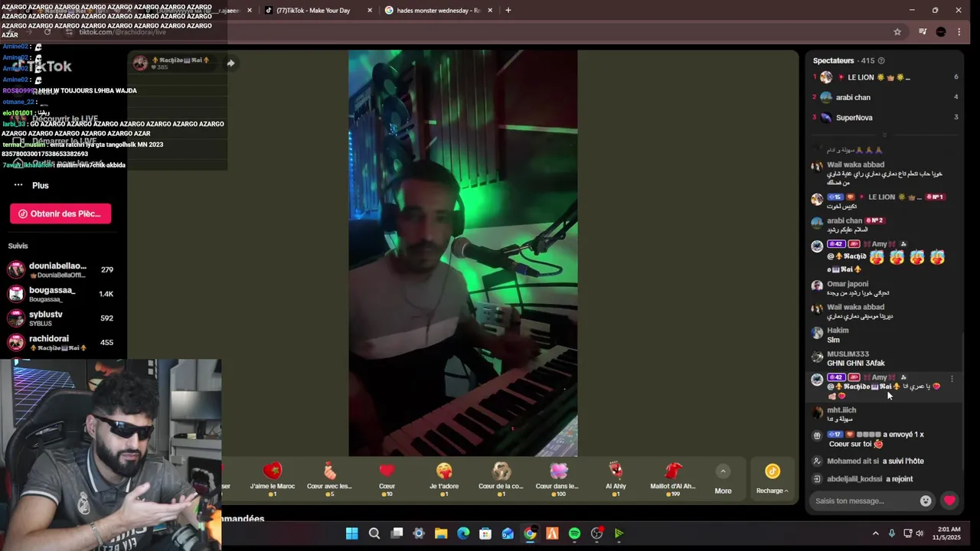This screenshot has height=551, width=980.
Task: Open syblustv followed live channel
Action: [60, 318]
